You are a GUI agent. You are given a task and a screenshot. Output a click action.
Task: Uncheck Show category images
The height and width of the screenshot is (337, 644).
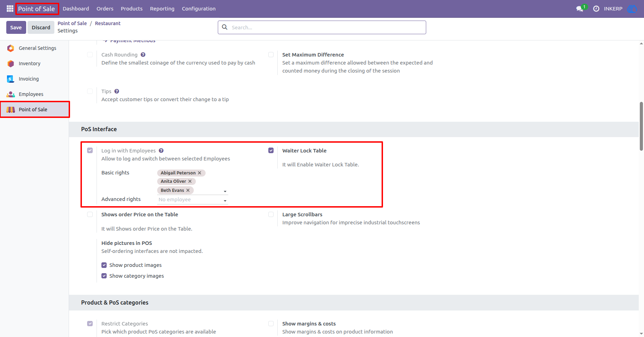[104, 276]
